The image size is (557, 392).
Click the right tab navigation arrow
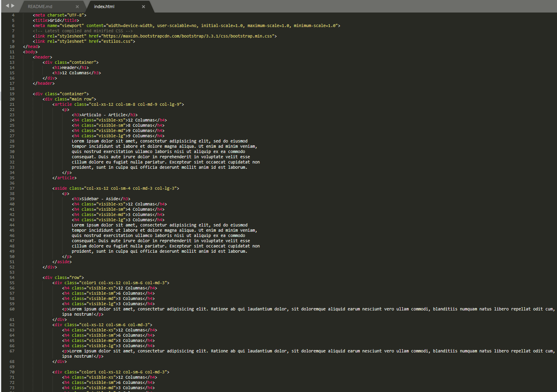point(13,6)
